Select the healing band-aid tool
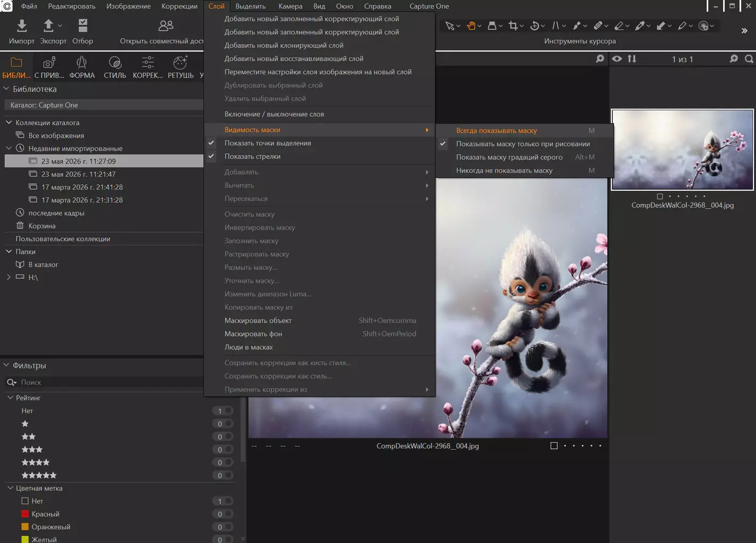This screenshot has width=756, height=543. (598, 26)
